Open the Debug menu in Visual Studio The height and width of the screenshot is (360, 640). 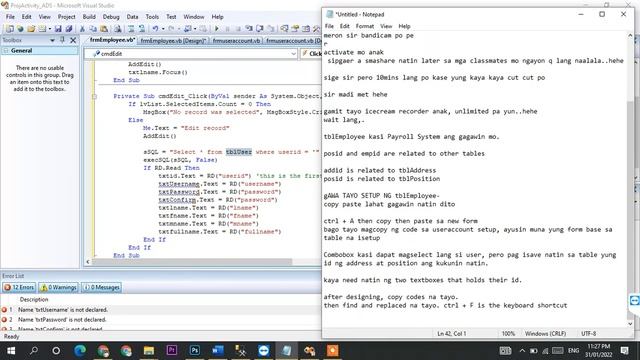coord(111,17)
